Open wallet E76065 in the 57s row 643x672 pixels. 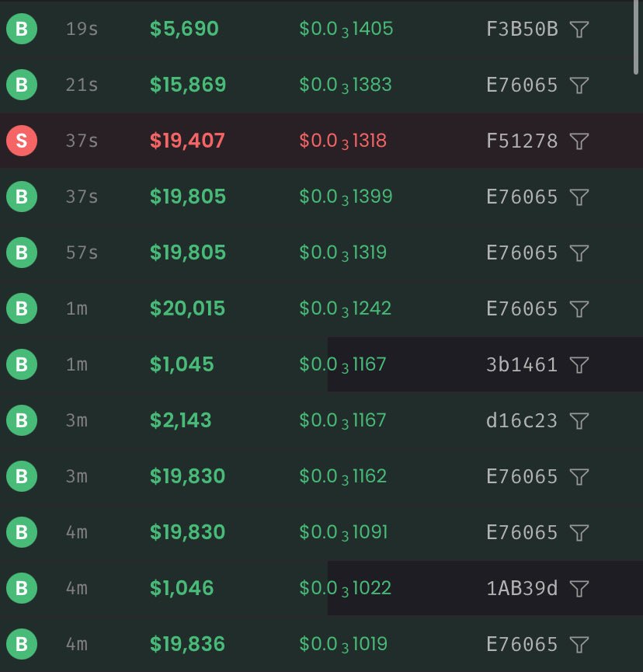pyautogui.click(x=522, y=252)
